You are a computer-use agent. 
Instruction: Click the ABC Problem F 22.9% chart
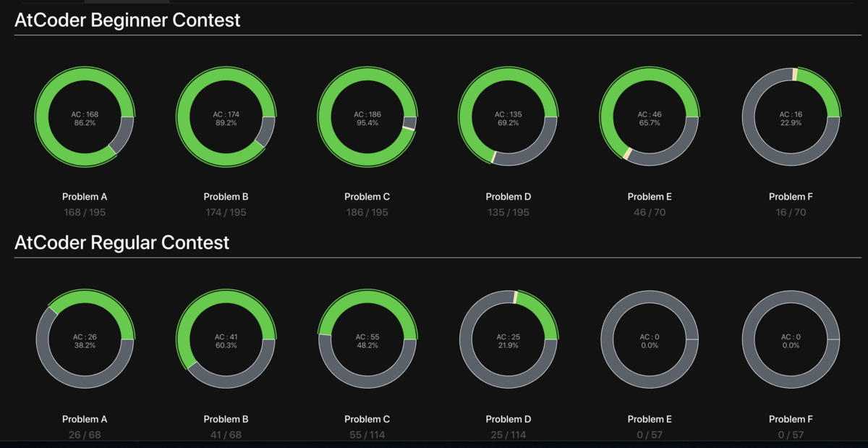point(791,117)
